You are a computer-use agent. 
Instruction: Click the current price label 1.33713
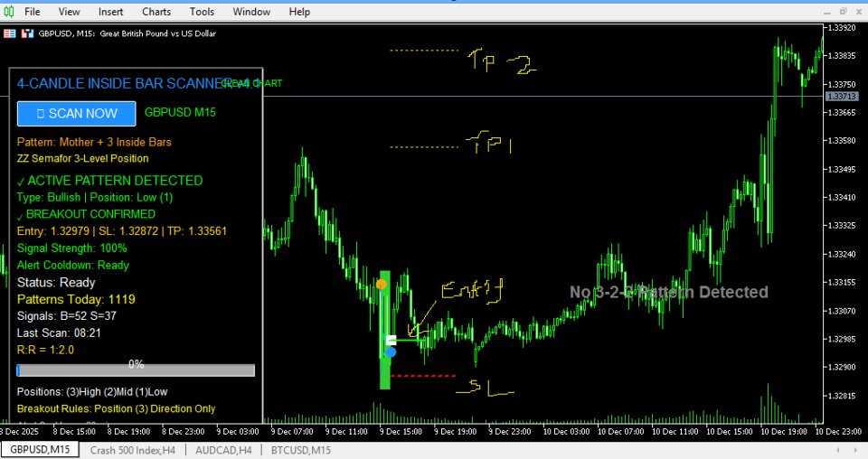pyautogui.click(x=842, y=97)
